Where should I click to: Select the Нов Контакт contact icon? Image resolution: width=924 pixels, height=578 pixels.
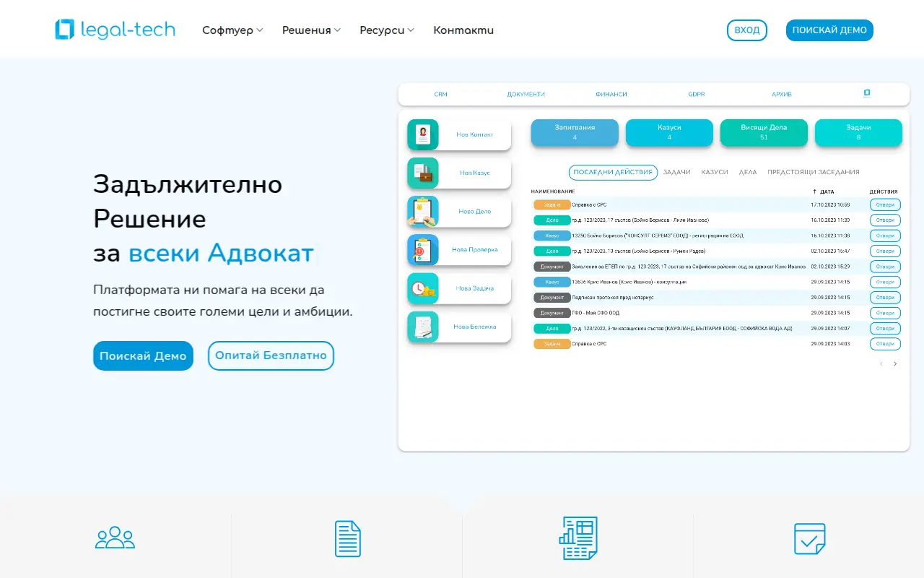(423, 134)
